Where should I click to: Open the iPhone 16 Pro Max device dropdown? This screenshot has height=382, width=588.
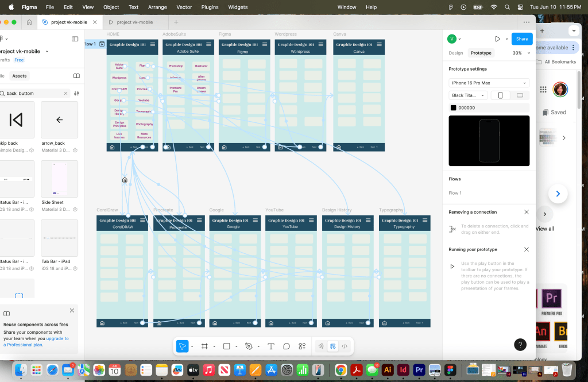tap(489, 83)
